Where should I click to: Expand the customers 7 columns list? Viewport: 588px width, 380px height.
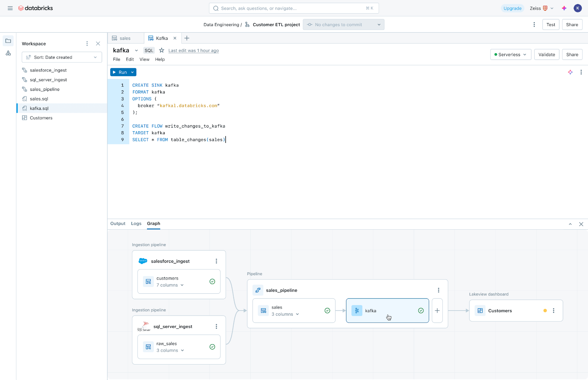182,285
